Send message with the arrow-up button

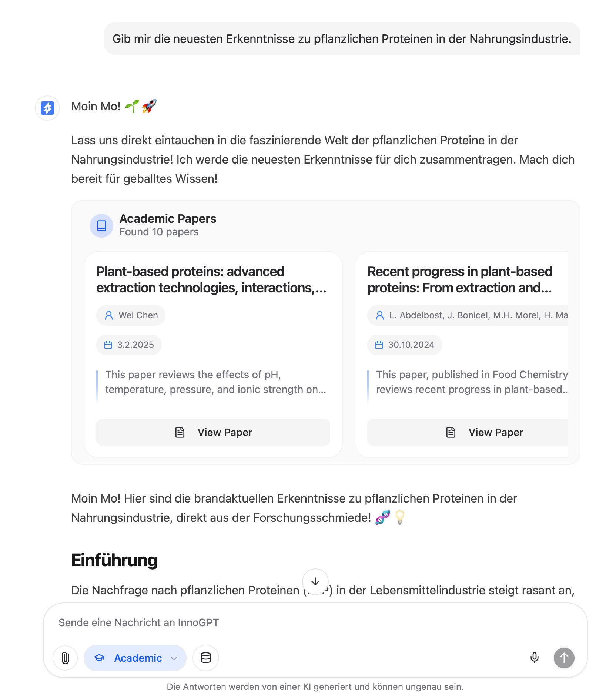click(564, 658)
